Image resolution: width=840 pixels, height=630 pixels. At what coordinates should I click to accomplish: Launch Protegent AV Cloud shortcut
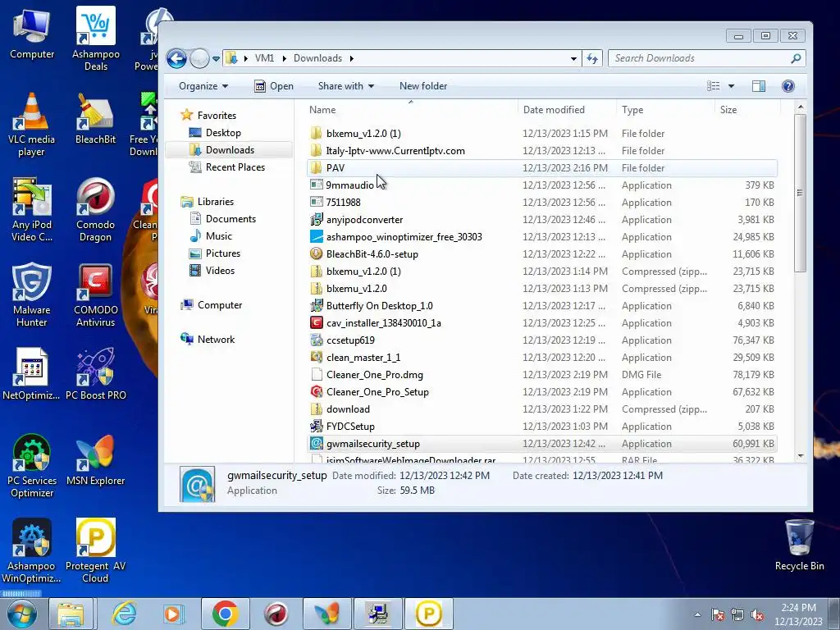point(95,551)
